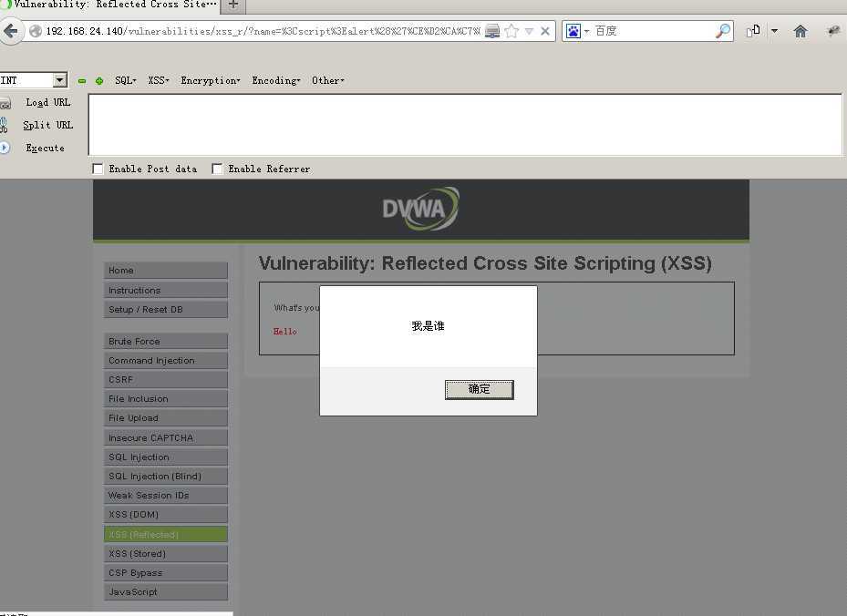Click the 我是谁 alert message text
The width and height of the screenshot is (847, 616).
(x=428, y=326)
